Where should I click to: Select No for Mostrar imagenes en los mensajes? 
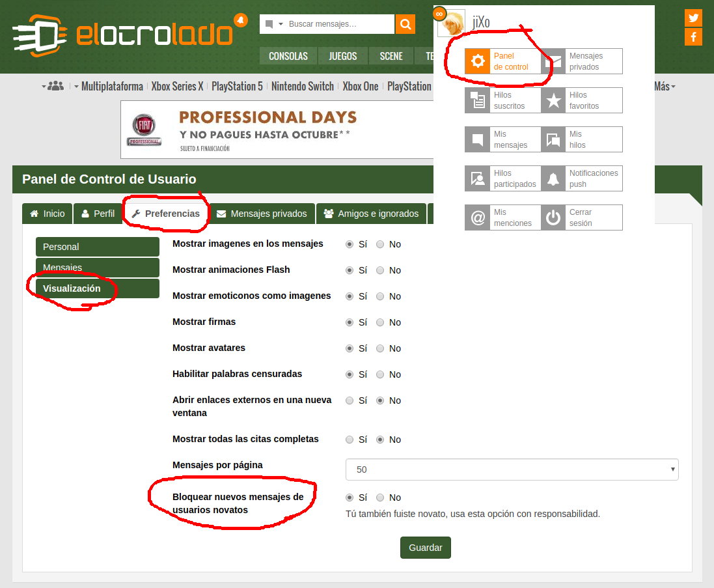tap(380, 245)
